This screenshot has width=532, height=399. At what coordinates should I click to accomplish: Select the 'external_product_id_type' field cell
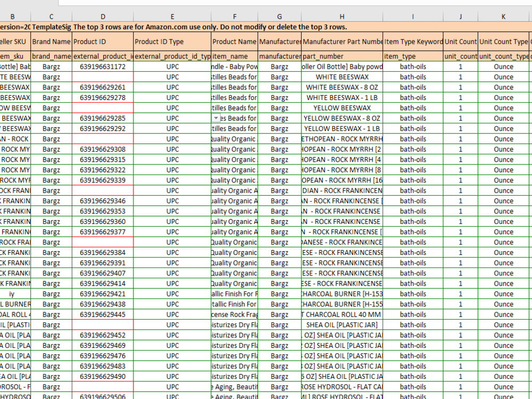pos(172,56)
